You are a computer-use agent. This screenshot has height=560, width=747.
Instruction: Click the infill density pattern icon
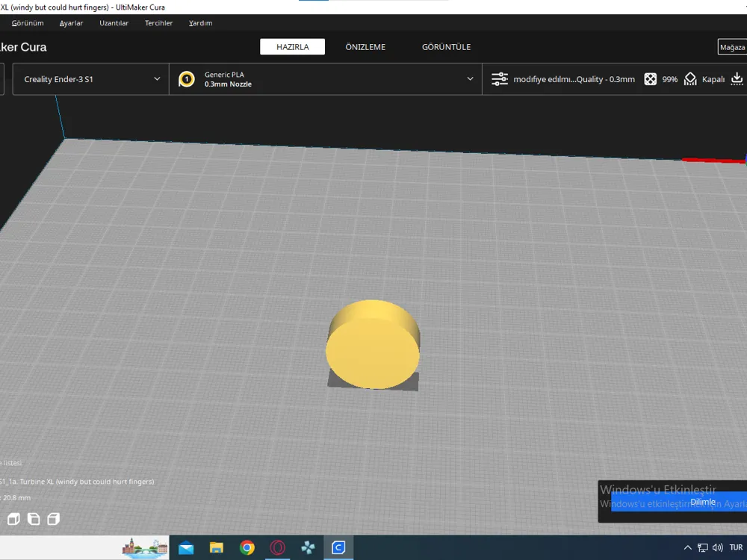point(650,79)
